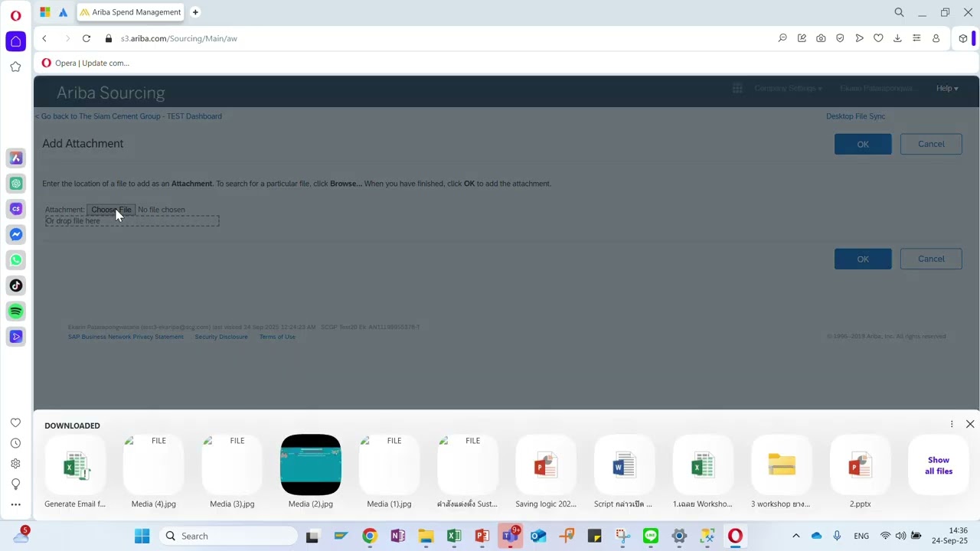Open the Opera Update bookmark

coord(85,63)
